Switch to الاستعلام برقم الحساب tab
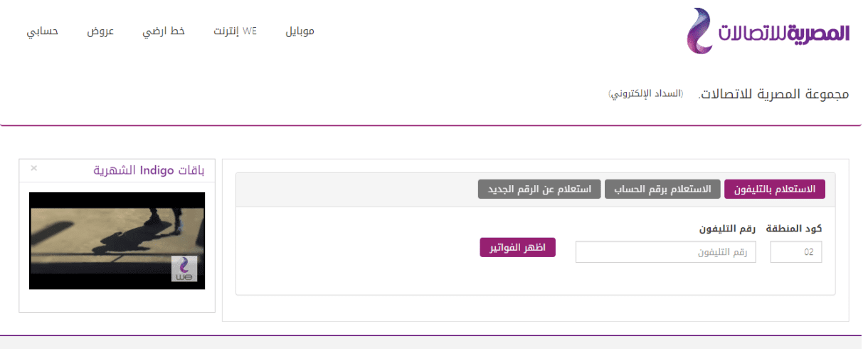This screenshot has width=868, height=349. tap(662, 189)
